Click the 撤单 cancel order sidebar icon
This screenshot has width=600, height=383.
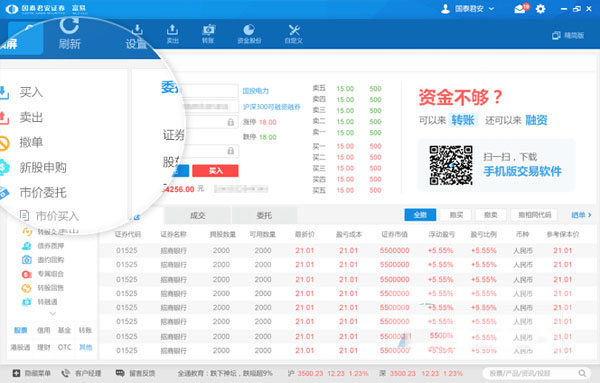(3, 143)
